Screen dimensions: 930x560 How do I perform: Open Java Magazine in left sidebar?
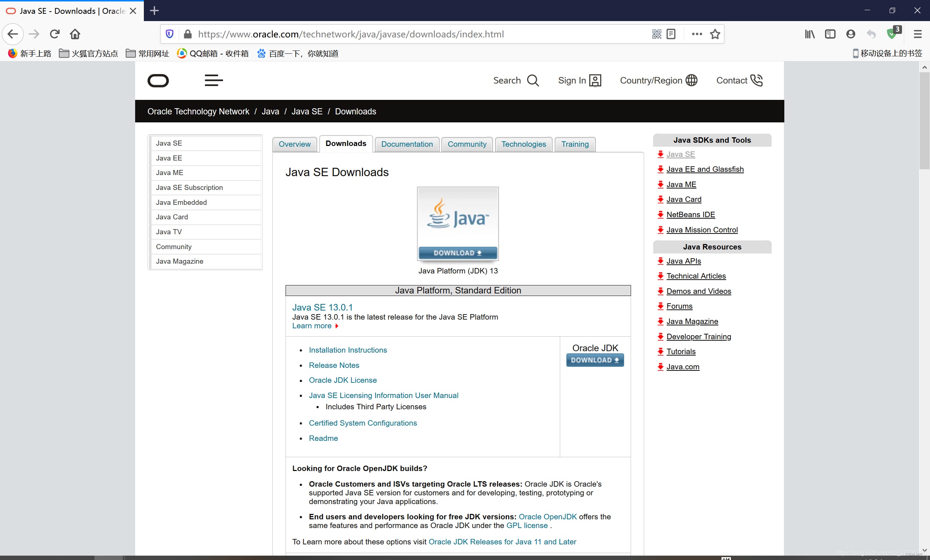(205, 261)
